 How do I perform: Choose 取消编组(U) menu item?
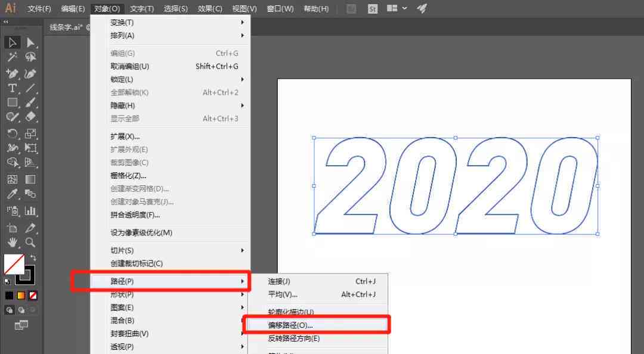[x=171, y=66]
